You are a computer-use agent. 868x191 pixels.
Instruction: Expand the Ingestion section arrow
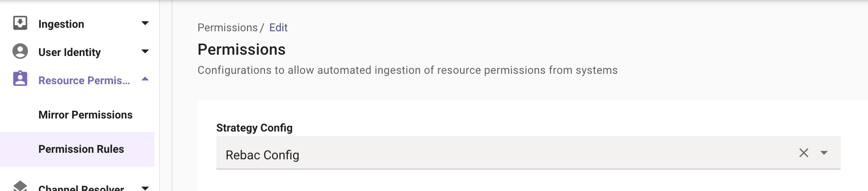pyautogui.click(x=145, y=23)
